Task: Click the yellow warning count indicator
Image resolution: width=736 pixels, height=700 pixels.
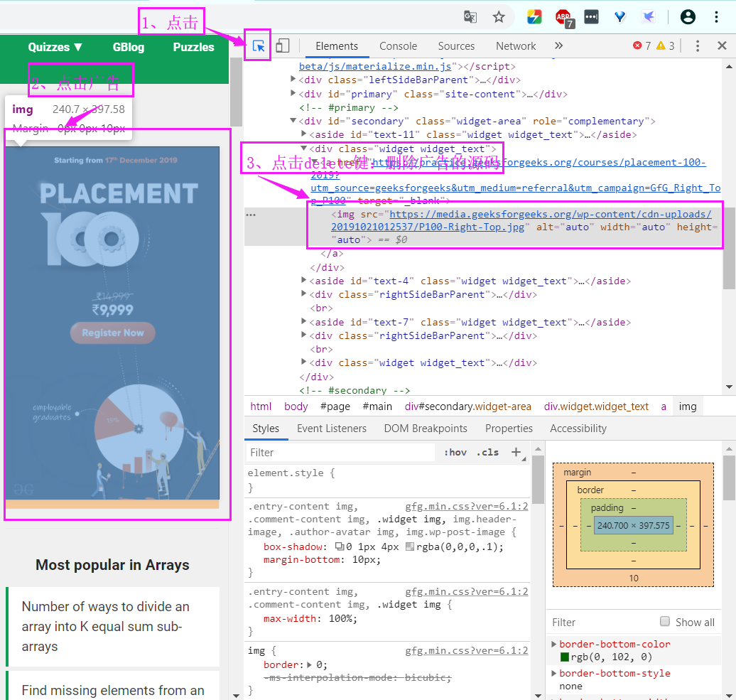Action: 666,45
